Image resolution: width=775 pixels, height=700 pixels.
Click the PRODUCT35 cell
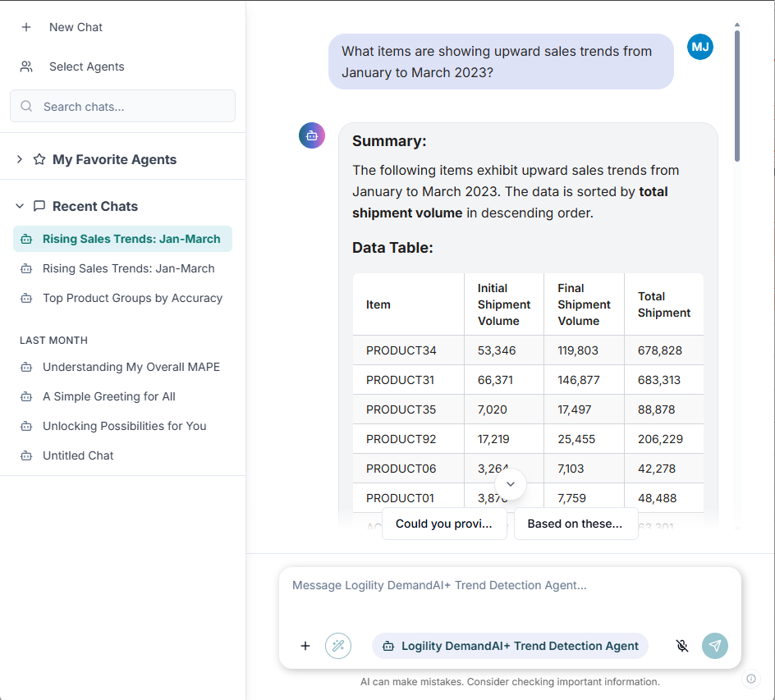[408, 409]
